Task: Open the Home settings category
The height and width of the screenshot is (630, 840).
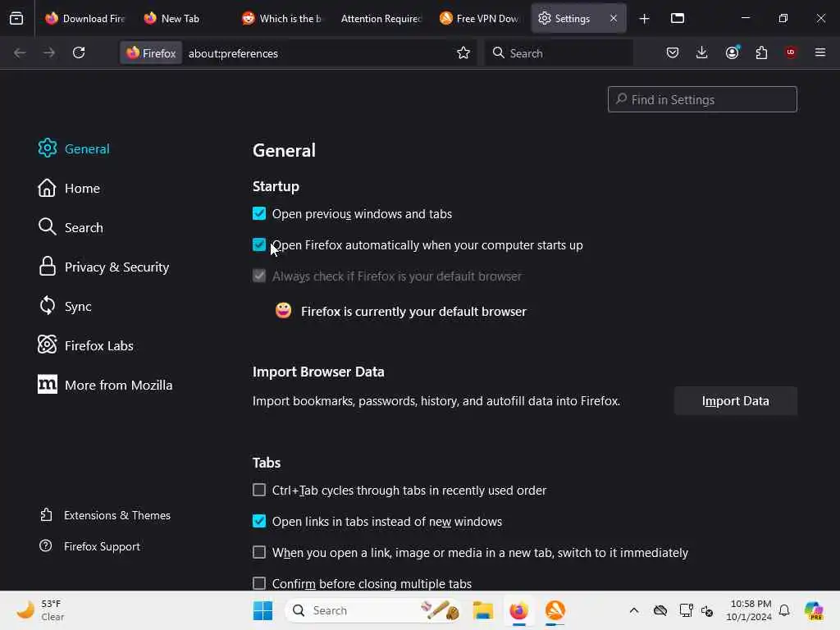Action: pos(69,188)
